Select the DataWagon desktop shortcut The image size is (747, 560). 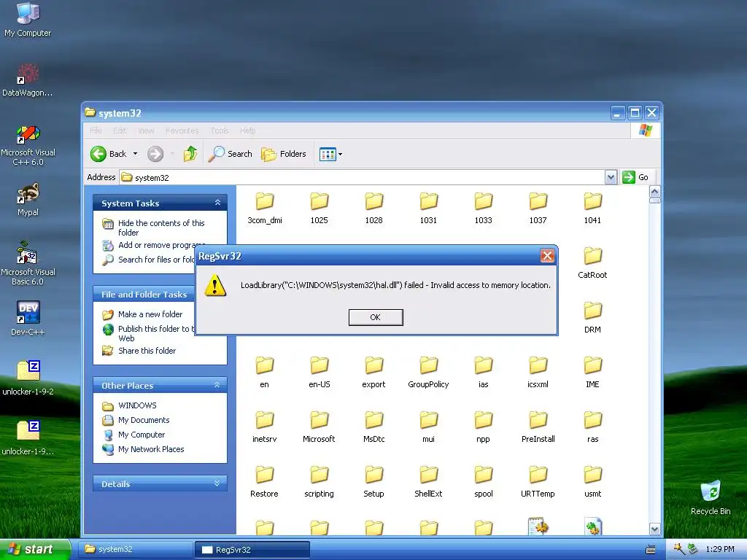tap(28, 79)
